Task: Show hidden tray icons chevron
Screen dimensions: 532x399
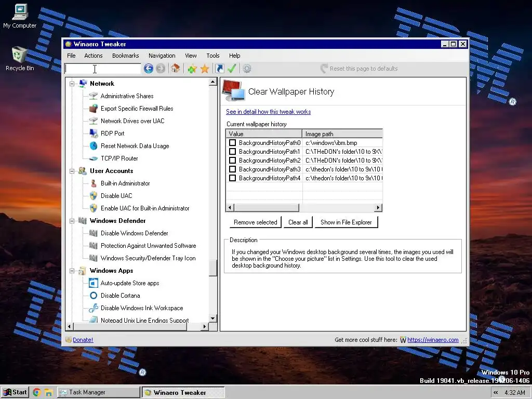Action: [x=496, y=393]
